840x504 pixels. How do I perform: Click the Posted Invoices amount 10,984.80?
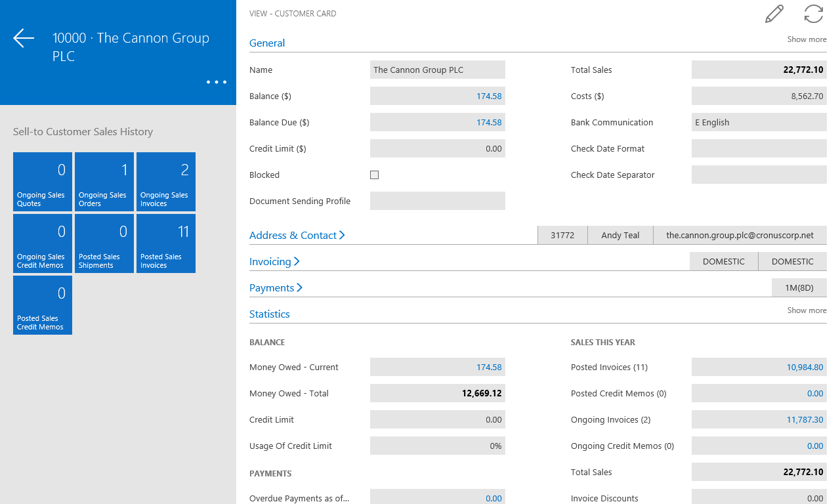coord(805,367)
